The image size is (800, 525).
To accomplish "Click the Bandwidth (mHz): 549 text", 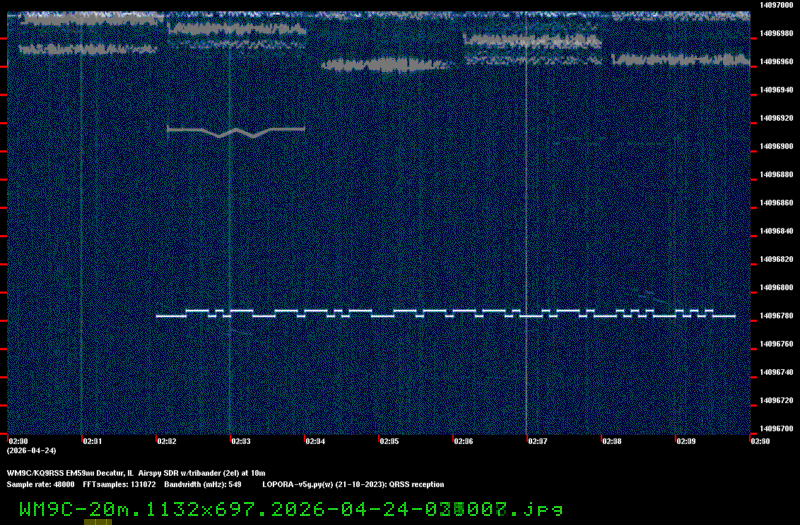I will 203,485.
